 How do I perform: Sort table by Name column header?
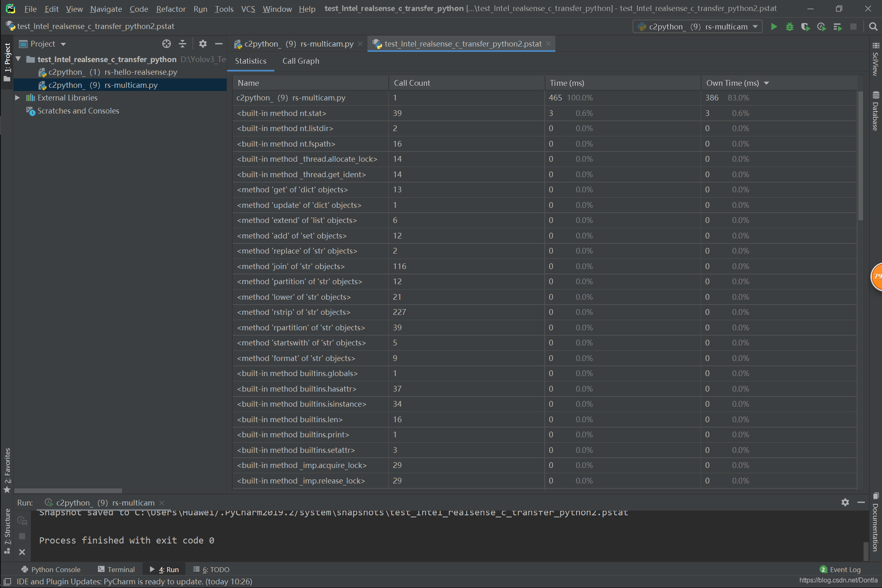[311, 83]
